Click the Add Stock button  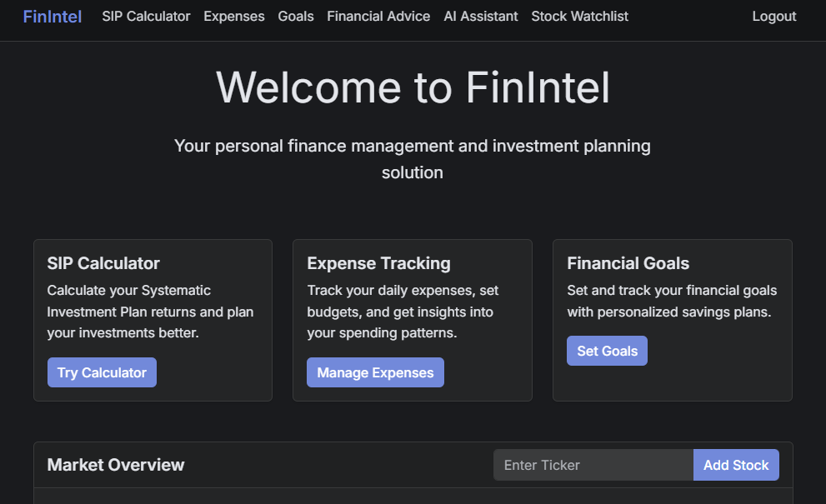pos(736,465)
